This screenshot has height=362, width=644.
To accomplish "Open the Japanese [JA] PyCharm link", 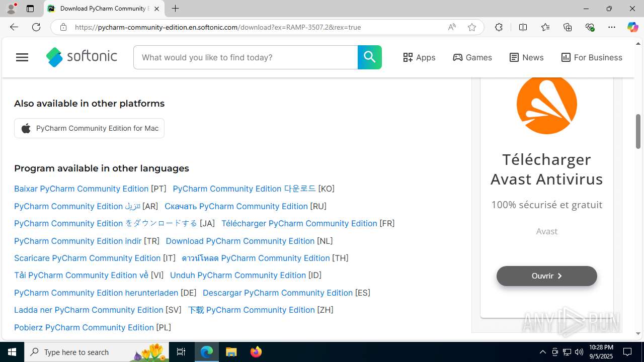I will coord(106,223).
